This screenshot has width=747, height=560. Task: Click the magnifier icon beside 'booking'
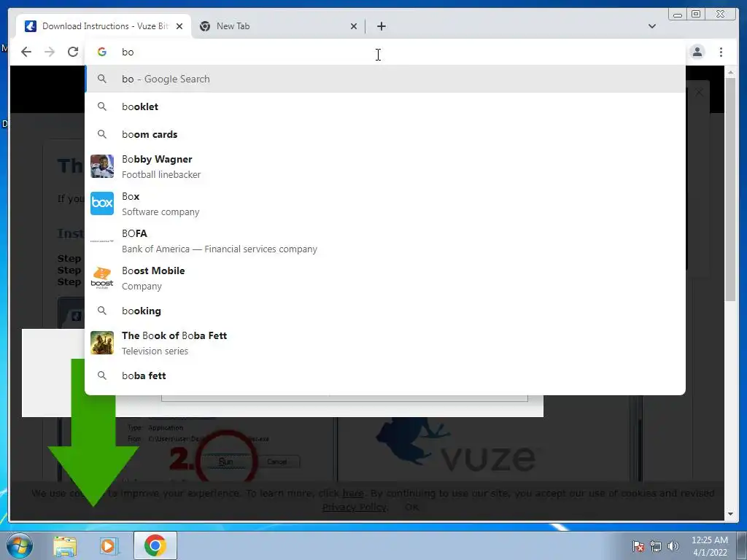(x=102, y=311)
